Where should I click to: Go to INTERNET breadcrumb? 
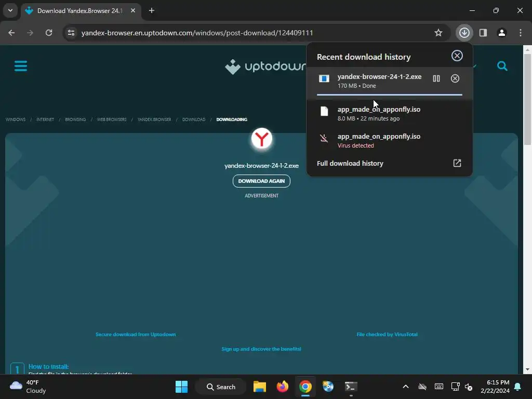pos(45,119)
